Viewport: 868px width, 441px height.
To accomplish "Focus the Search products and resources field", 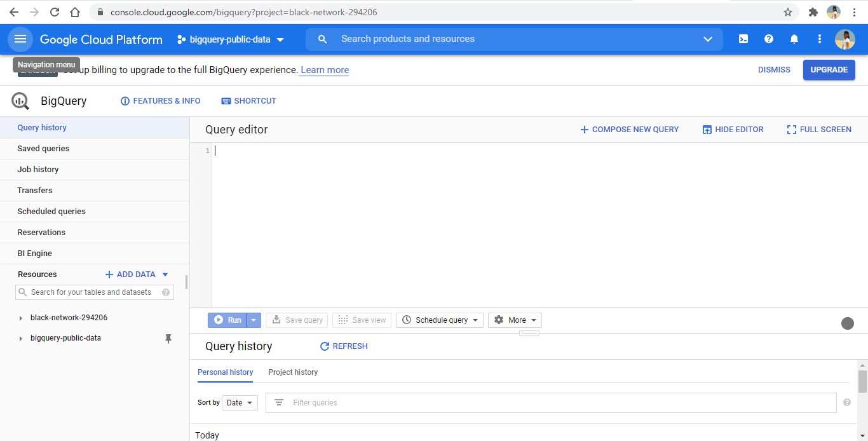I will point(515,39).
